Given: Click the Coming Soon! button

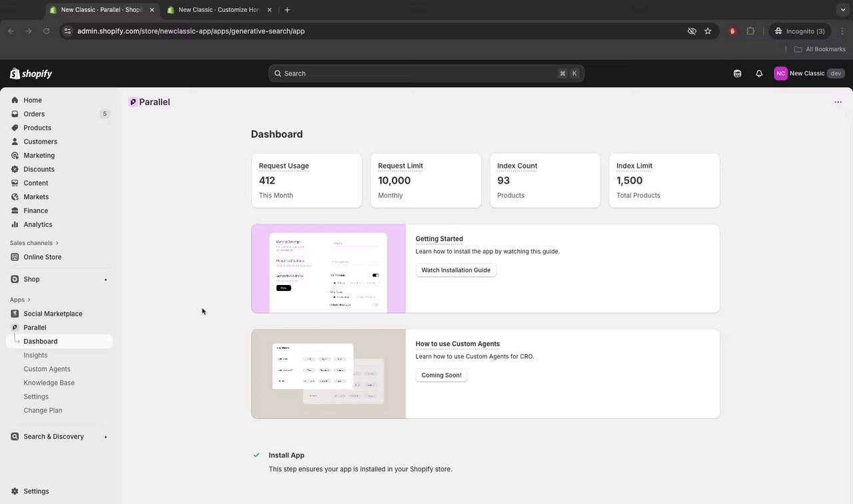Looking at the screenshot, I should point(441,376).
